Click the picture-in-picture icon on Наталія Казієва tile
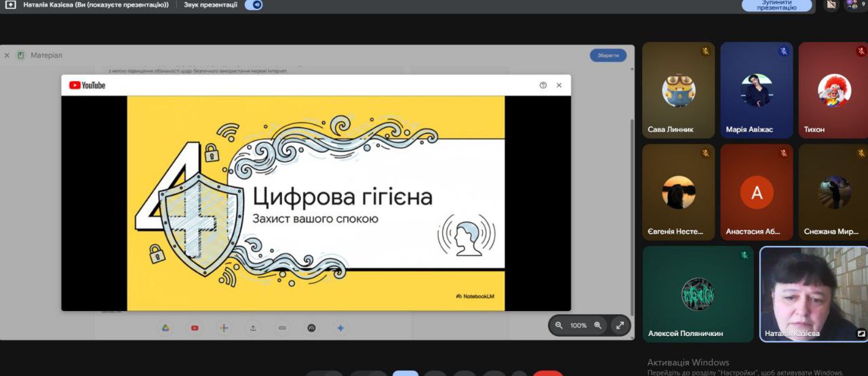 (861, 333)
